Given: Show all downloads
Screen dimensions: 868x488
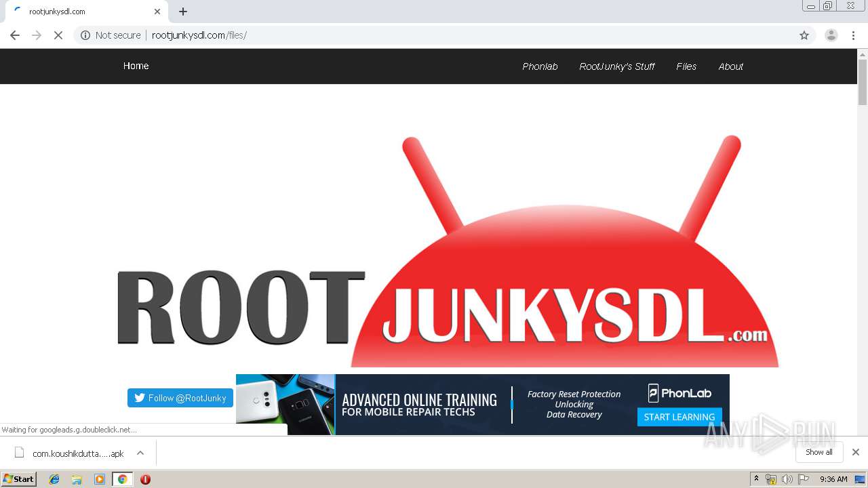Looking at the screenshot, I should (819, 452).
